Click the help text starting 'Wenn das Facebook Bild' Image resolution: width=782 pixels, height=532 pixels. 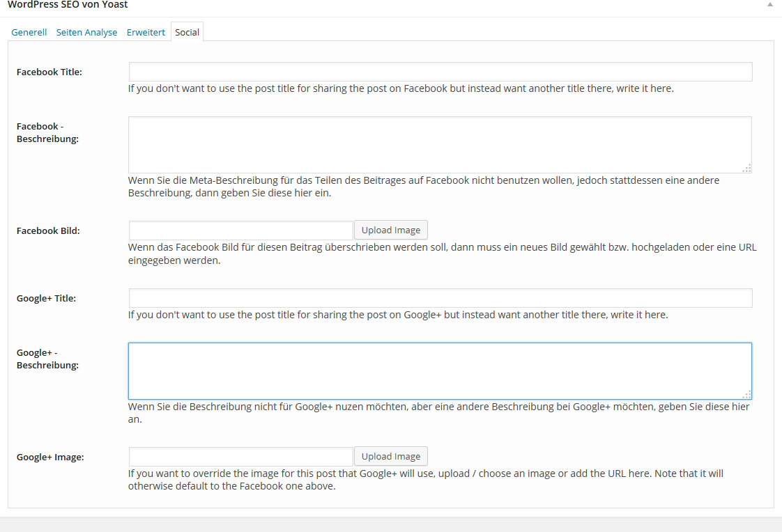[443, 253]
